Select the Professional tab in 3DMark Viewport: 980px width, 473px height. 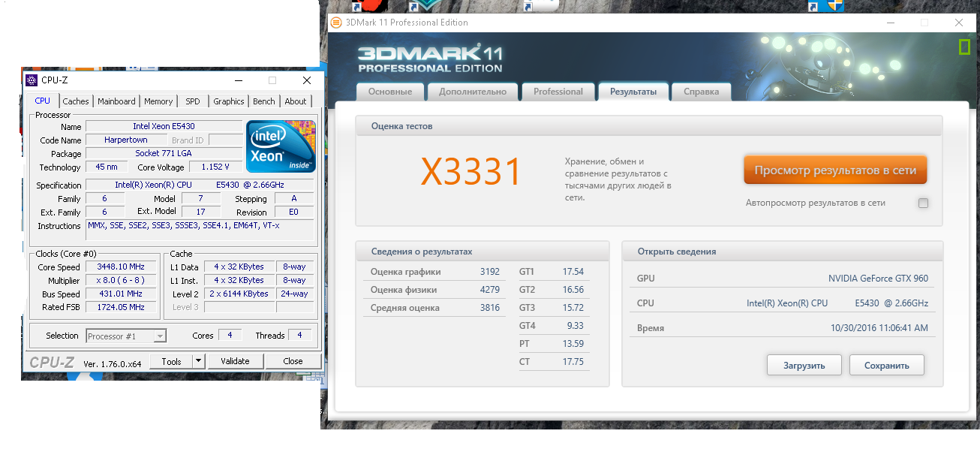pos(558,92)
